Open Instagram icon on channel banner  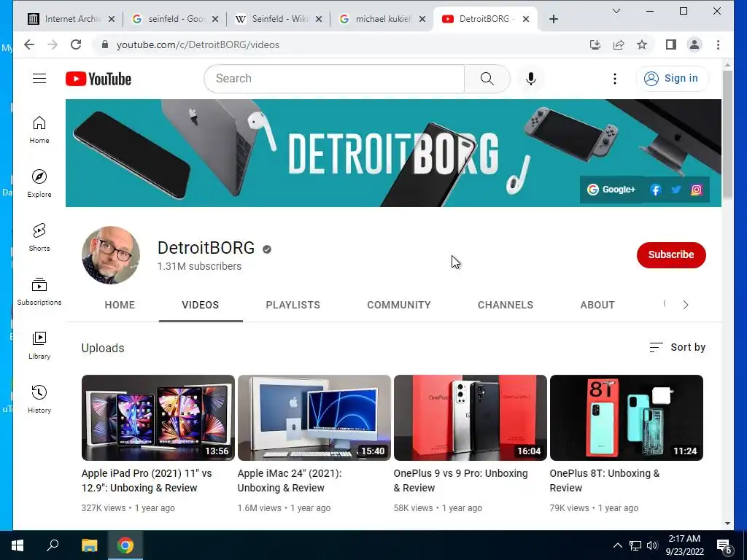pos(697,190)
